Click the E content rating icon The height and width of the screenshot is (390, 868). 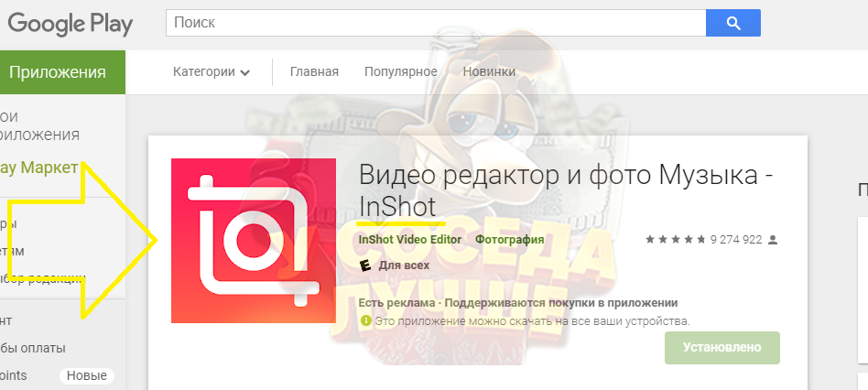(x=364, y=265)
